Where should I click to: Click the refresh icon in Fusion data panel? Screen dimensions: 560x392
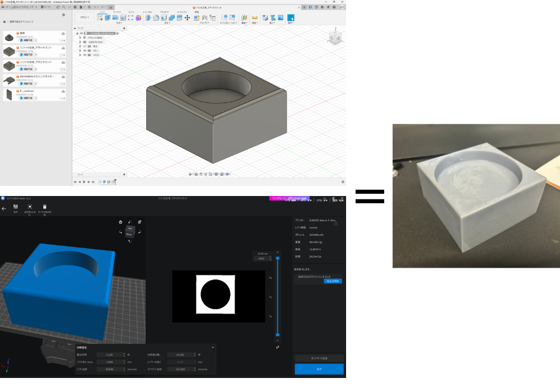pyautogui.click(x=58, y=7)
